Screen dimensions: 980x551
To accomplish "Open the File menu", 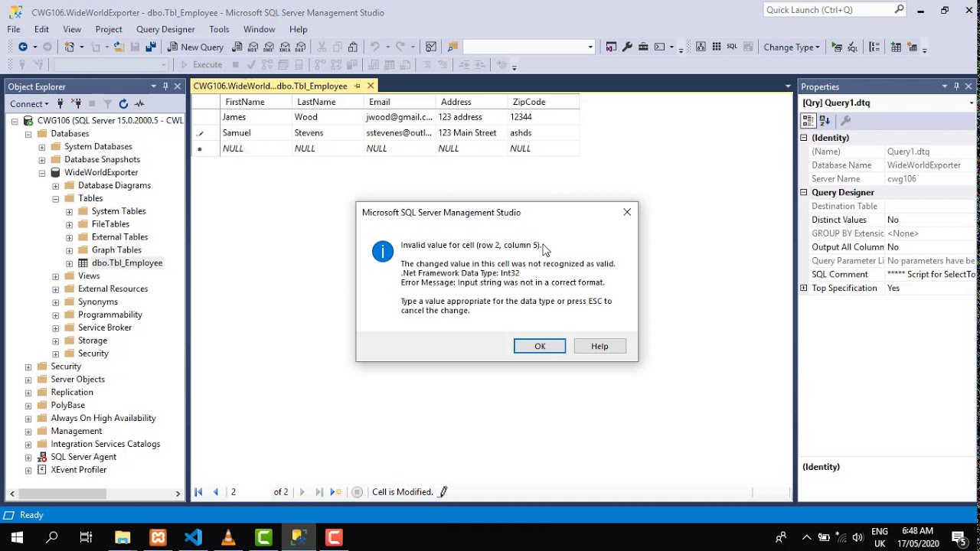I will 14,29.
